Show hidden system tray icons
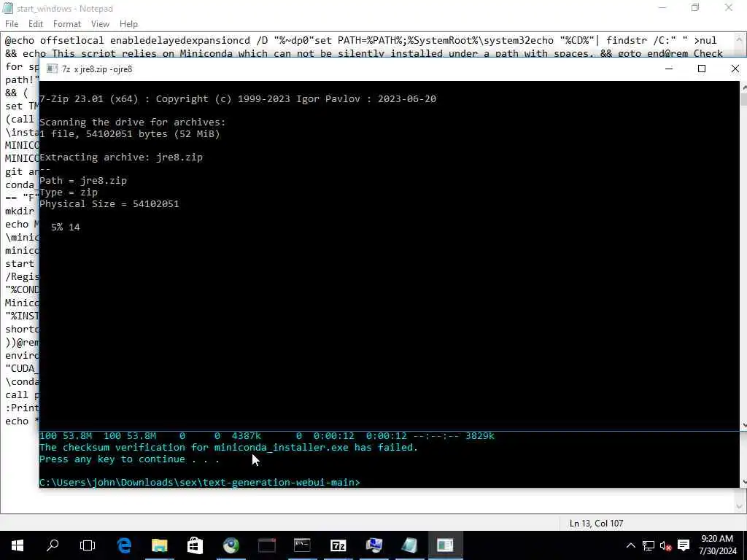Viewport: 747px width, 560px height. pyautogui.click(x=631, y=545)
